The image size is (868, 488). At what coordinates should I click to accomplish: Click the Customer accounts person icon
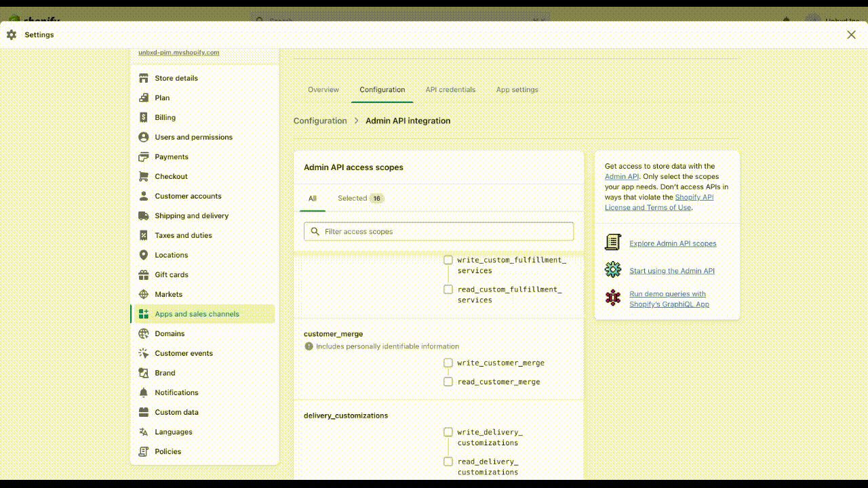pyautogui.click(x=143, y=196)
